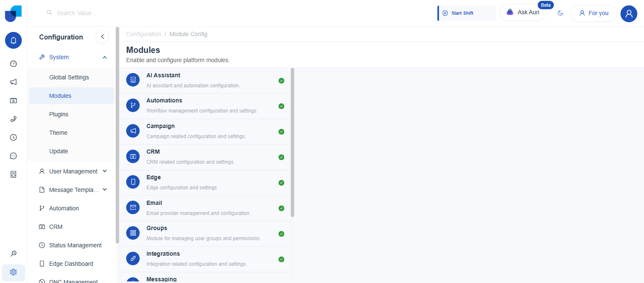
Task: Select the Groups module title
Action: pos(157,228)
